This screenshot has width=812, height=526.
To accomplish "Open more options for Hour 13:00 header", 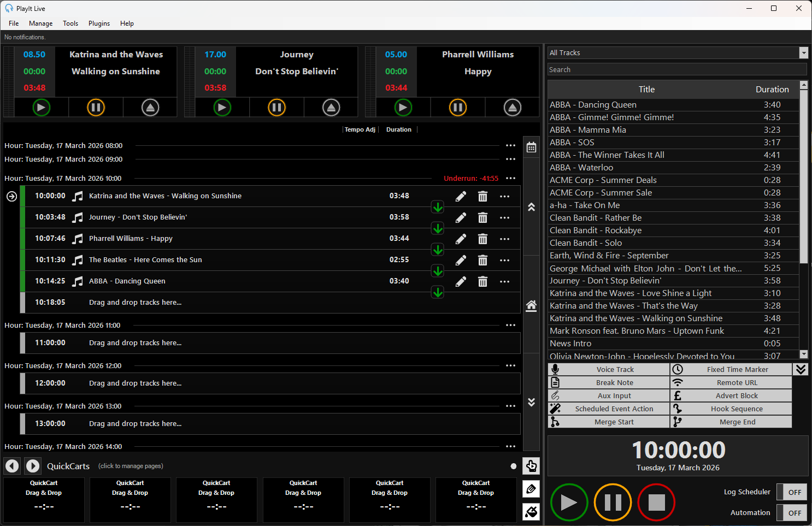I will (510, 406).
